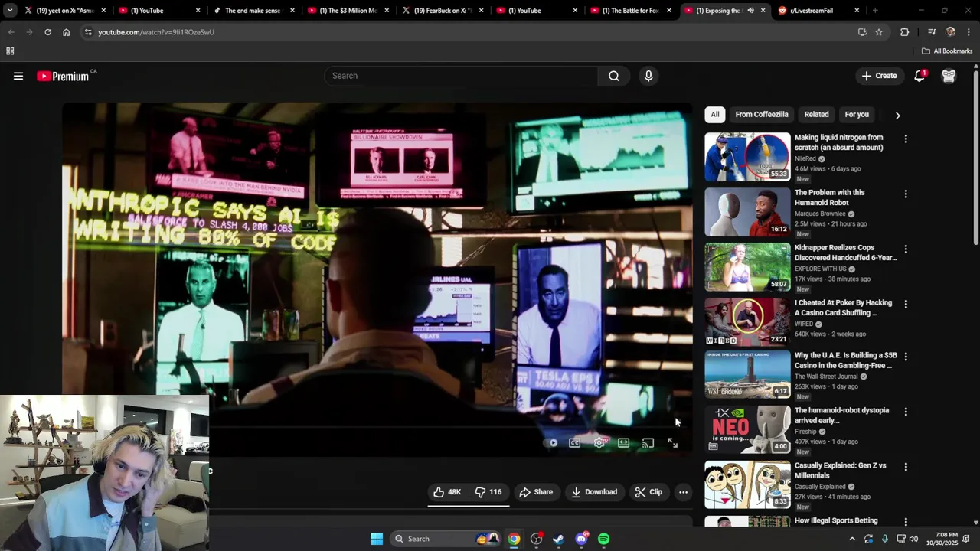Dislike the video showing 116

click(488, 492)
